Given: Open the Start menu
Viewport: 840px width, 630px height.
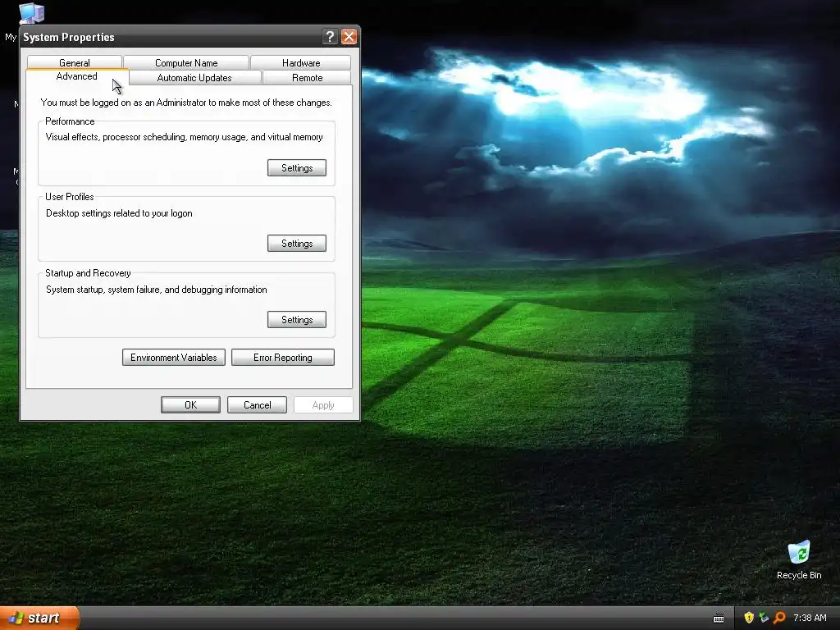Looking at the screenshot, I should tap(39, 618).
